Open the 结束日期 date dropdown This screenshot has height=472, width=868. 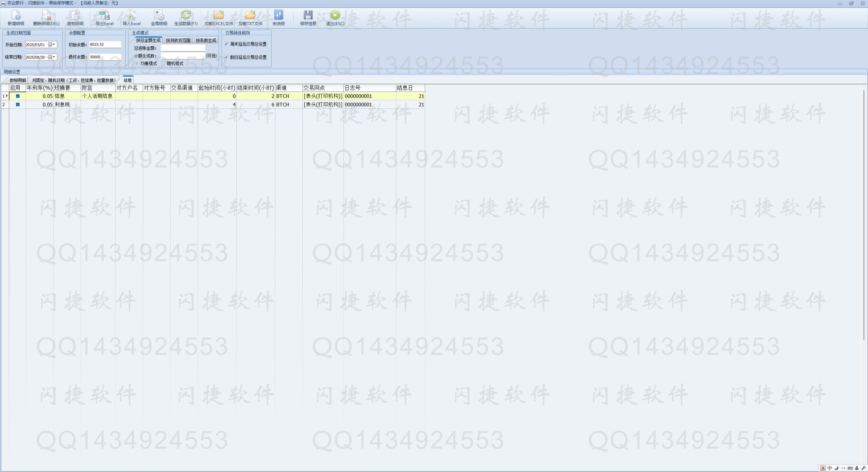54,57
